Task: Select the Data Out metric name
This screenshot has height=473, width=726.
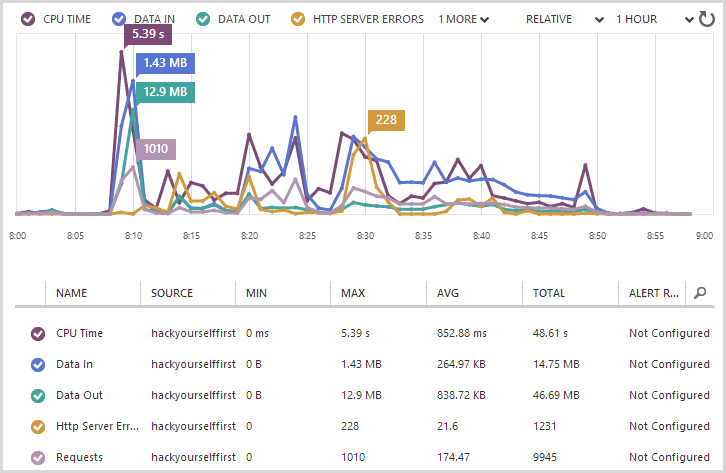Action: 79,395
